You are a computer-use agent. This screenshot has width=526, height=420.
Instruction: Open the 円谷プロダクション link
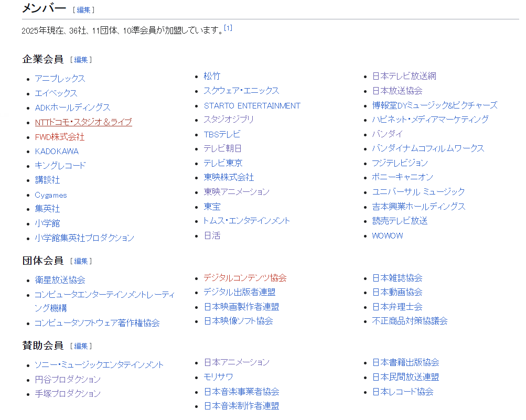click(68, 380)
